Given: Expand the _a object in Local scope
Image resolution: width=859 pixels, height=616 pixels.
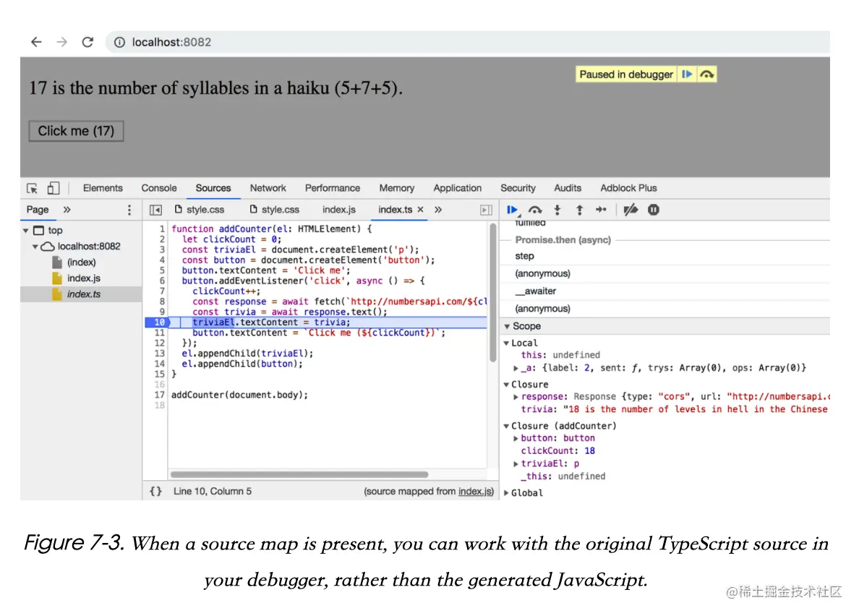Looking at the screenshot, I should [x=516, y=369].
